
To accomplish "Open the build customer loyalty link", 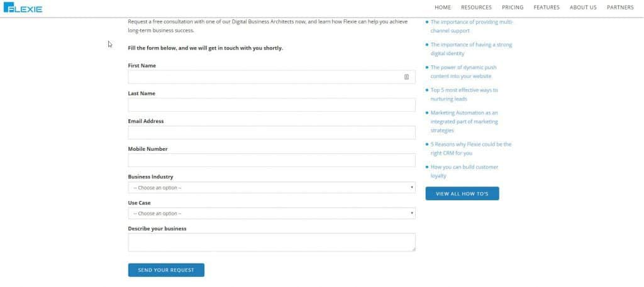I will coord(464,171).
